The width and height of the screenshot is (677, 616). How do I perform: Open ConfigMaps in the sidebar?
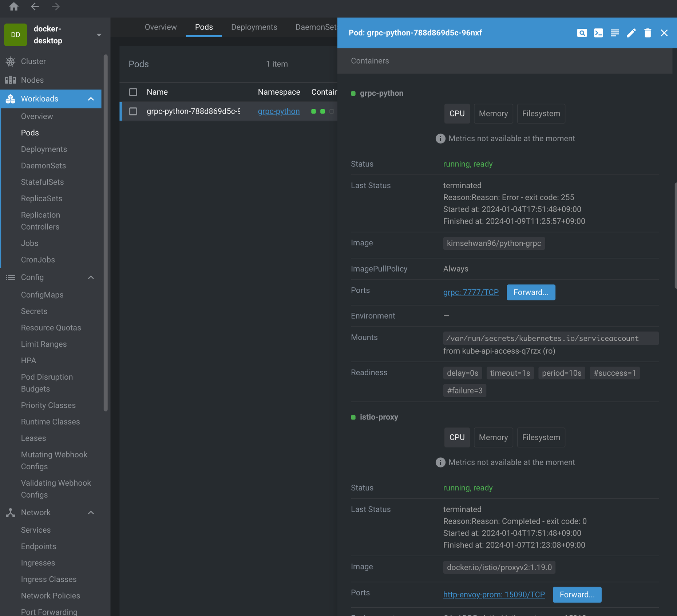coord(42,295)
